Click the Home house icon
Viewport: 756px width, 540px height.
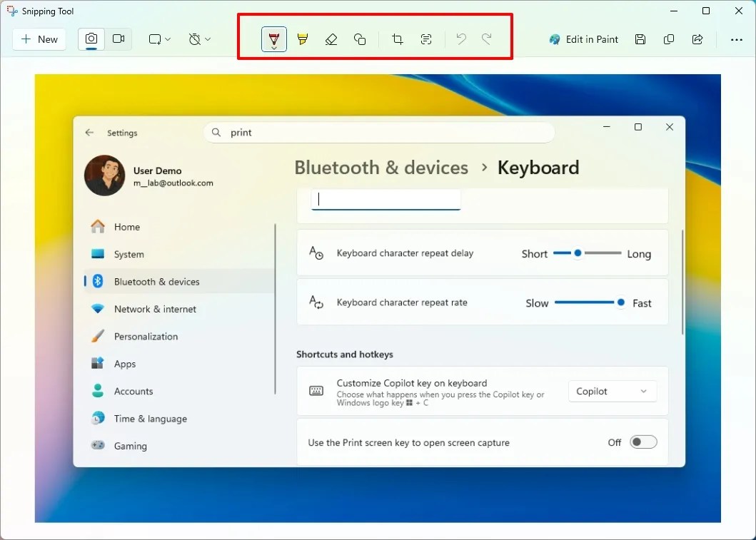[98, 226]
